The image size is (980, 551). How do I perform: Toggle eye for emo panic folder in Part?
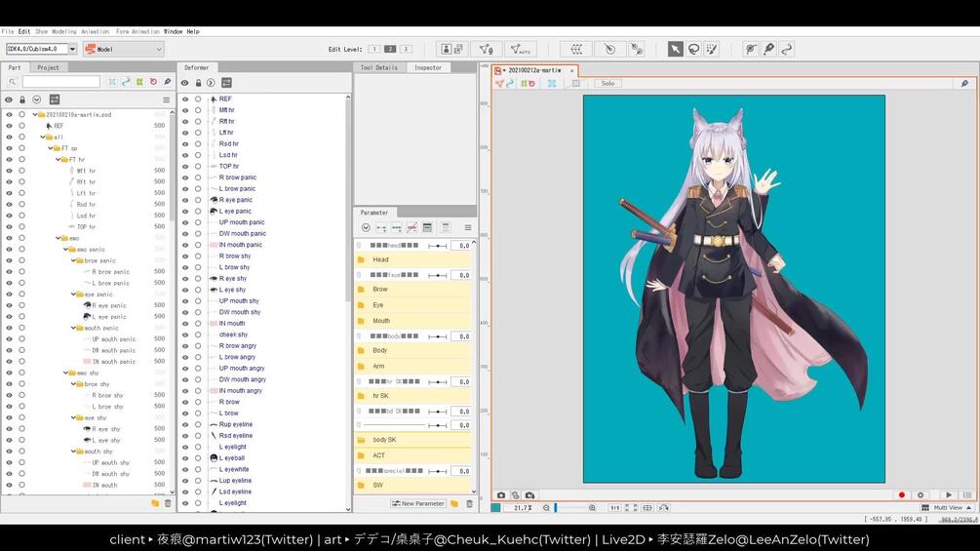tap(9, 250)
